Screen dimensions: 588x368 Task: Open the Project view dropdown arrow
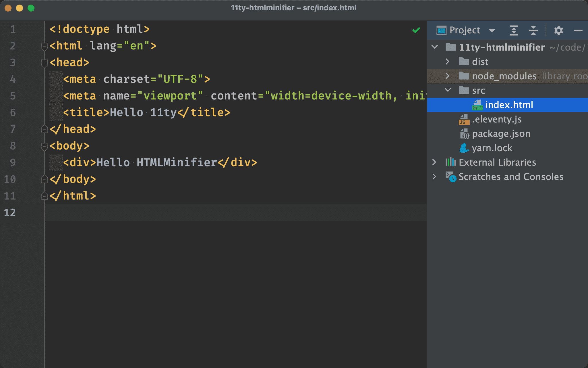[x=492, y=30]
